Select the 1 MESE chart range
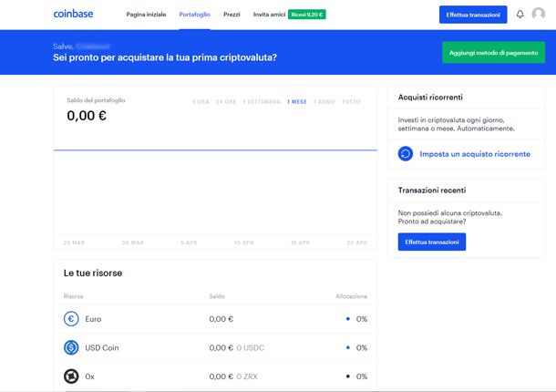Viewport: 556px width, 392px height. click(297, 102)
